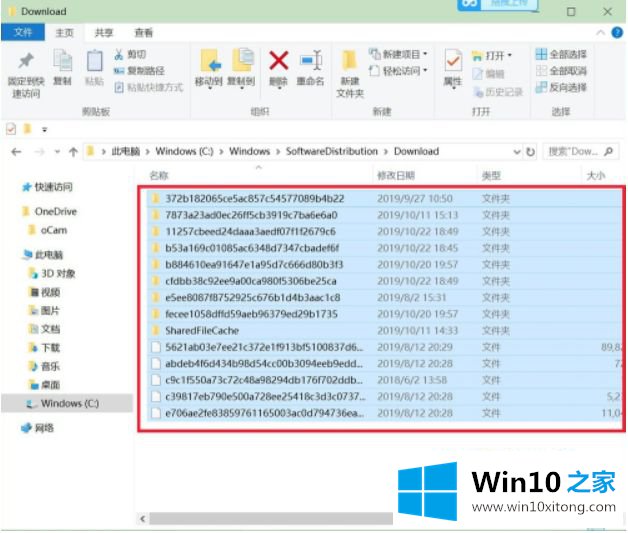This screenshot has width=628, height=533.
Task: Click the red Delete icon
Action: point(279,61)
